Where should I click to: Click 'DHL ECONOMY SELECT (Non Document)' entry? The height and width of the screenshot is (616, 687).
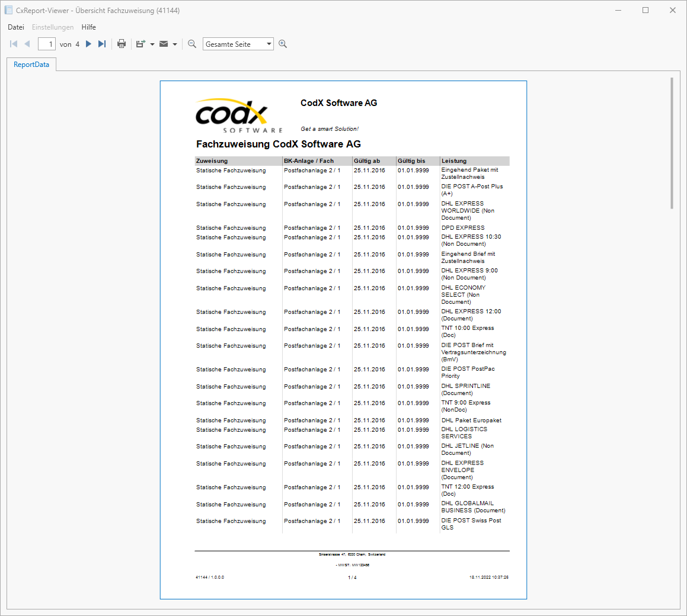click(x=464, y=294)
